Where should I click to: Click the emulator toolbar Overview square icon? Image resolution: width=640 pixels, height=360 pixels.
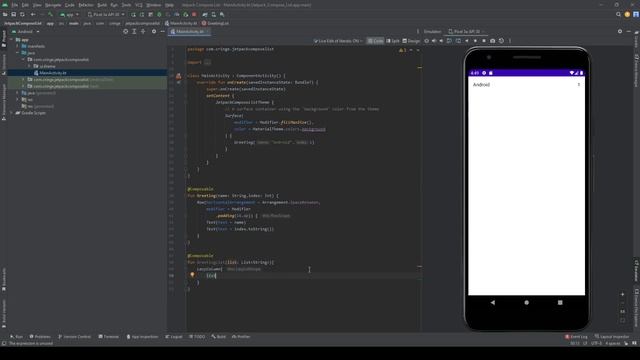pos(484,41)
